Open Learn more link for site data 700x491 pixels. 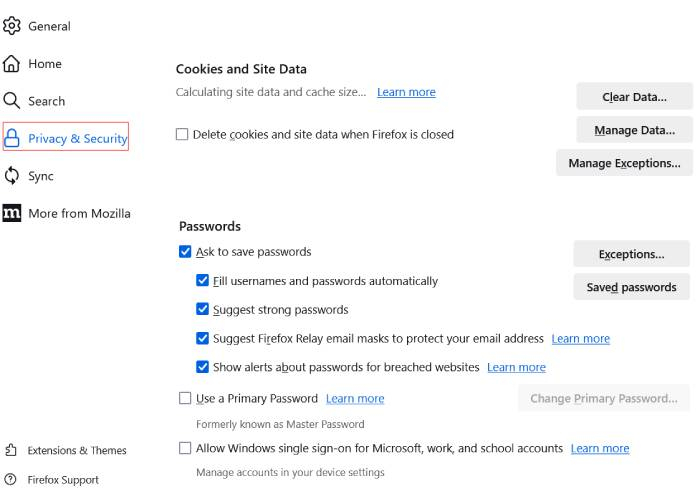pos(406,92)
